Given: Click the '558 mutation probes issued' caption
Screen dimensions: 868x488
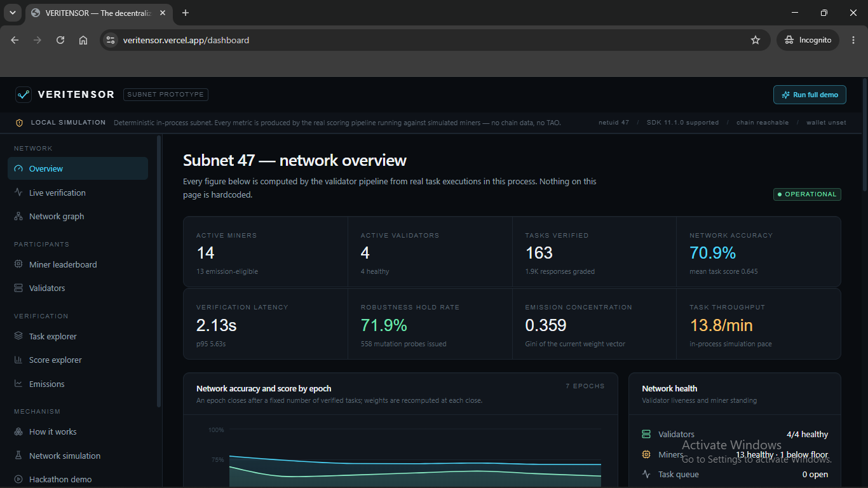Looking at the screenshot, I should coord(403,344).
